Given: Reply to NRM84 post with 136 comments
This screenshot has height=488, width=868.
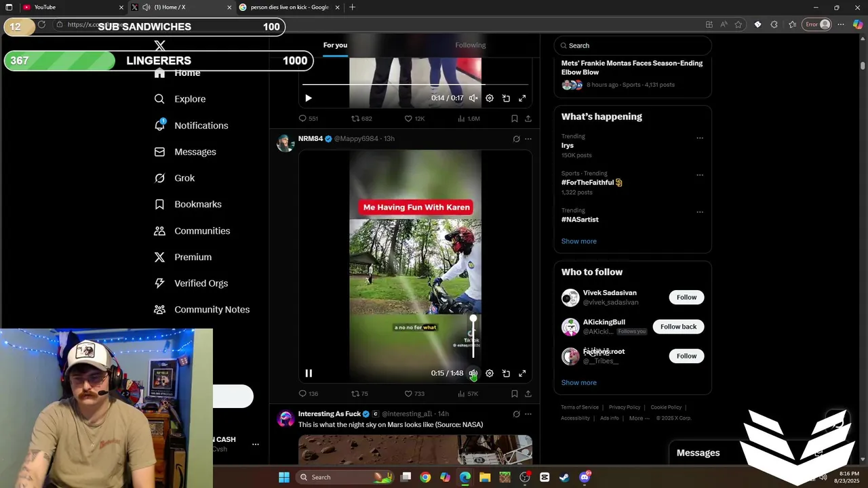Looking at the screenshot, I should 308,394.
